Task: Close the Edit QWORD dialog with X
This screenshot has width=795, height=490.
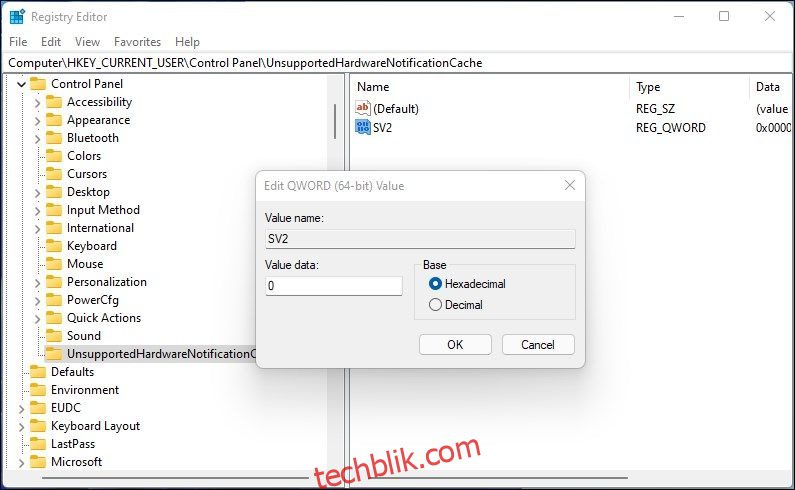Action: [x=570, y=186]
